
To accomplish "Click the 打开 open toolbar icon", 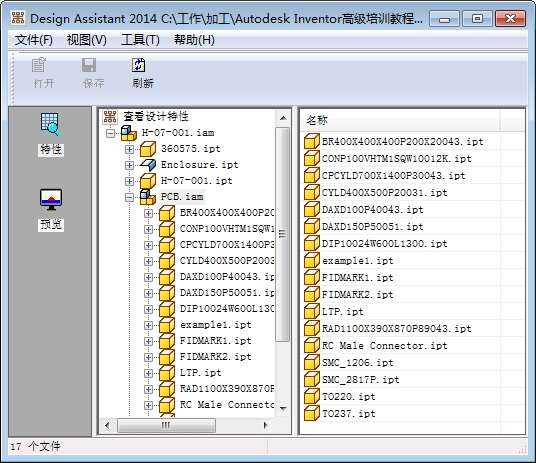I will click(39, 65).
